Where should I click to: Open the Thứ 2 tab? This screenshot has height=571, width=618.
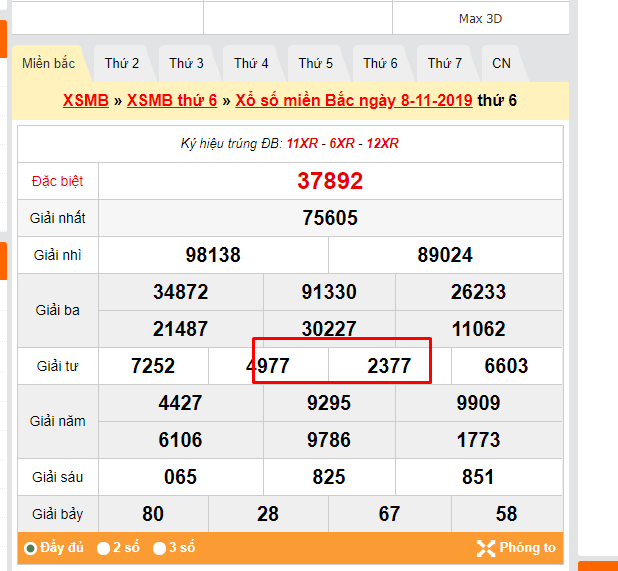pos(122,63)
